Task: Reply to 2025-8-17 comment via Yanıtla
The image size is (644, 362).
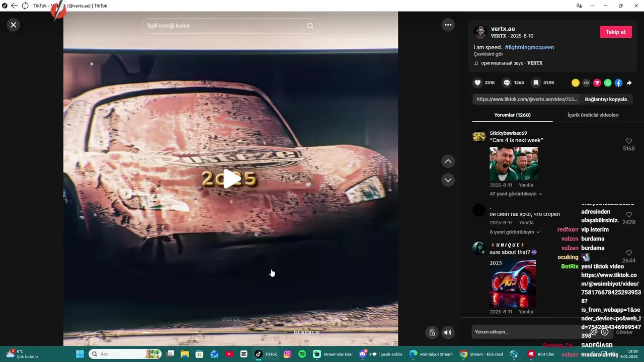Action: coord(526,223)
